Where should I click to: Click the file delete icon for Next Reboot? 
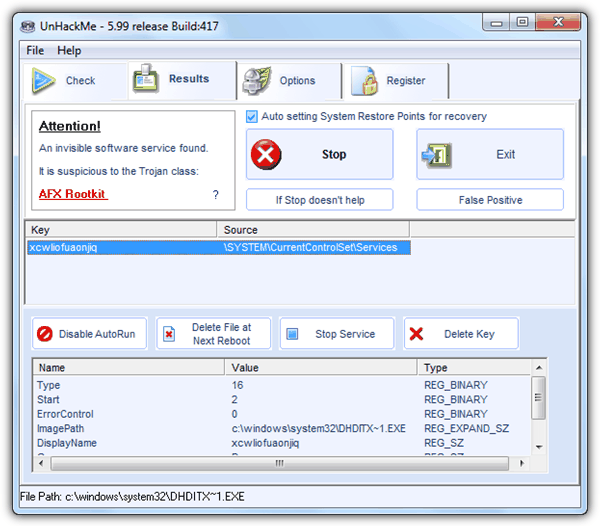[169, 334]
